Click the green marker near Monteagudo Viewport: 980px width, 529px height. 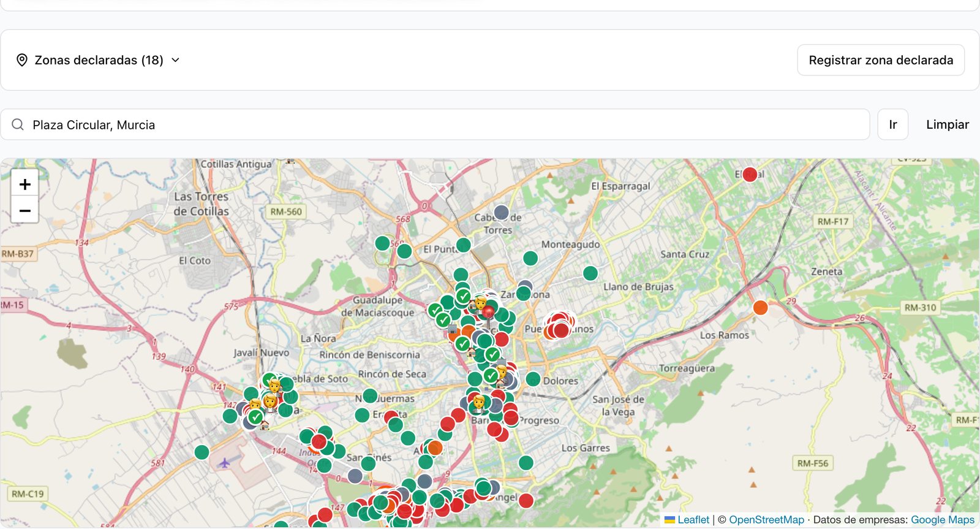coord(530,258)
